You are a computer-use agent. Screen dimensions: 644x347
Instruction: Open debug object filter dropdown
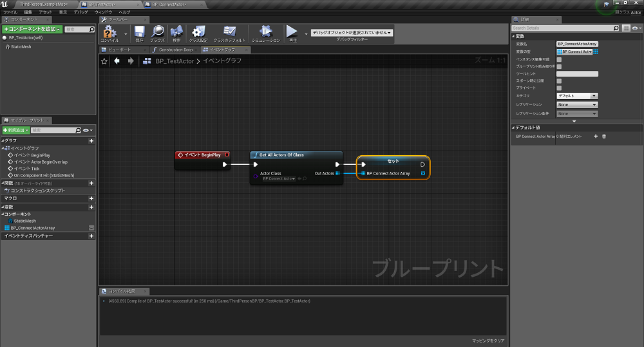click(x=352, y=32)
